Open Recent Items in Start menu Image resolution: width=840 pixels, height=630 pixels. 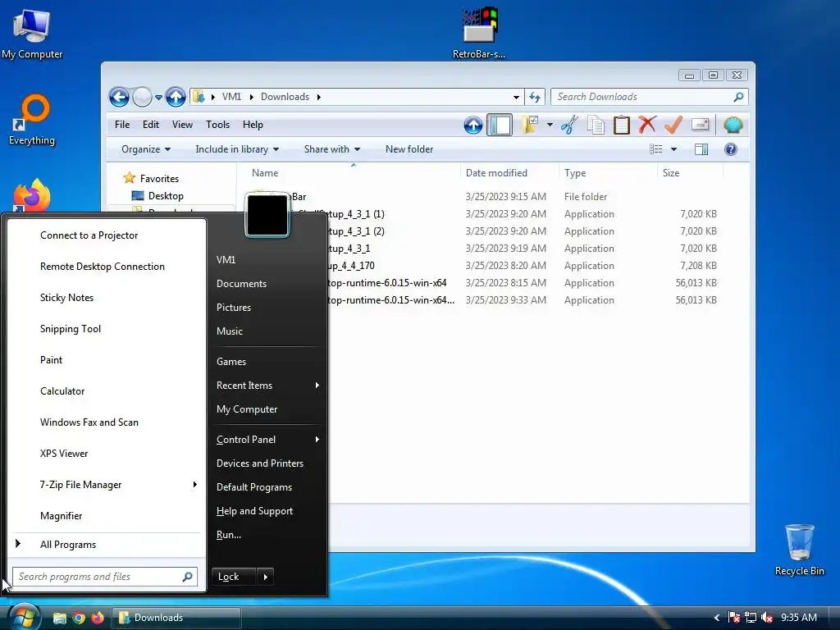268,386
